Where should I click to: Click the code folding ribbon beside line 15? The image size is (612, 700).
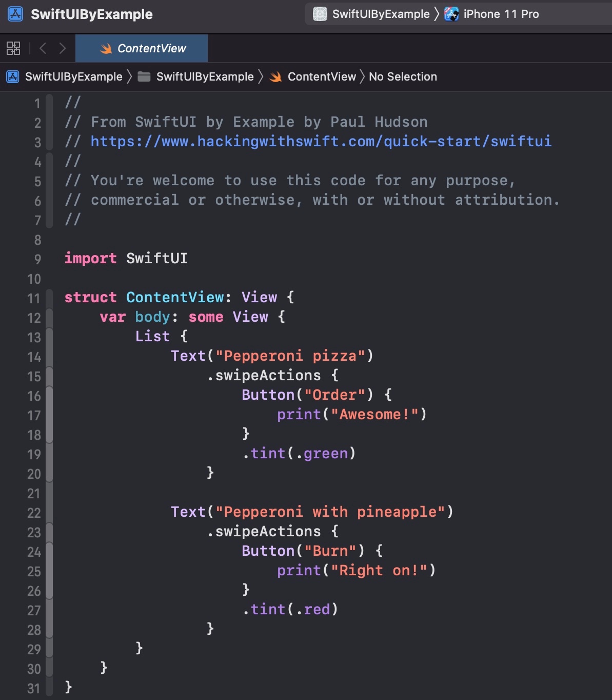pyautogui.click(x=49, y=376)
